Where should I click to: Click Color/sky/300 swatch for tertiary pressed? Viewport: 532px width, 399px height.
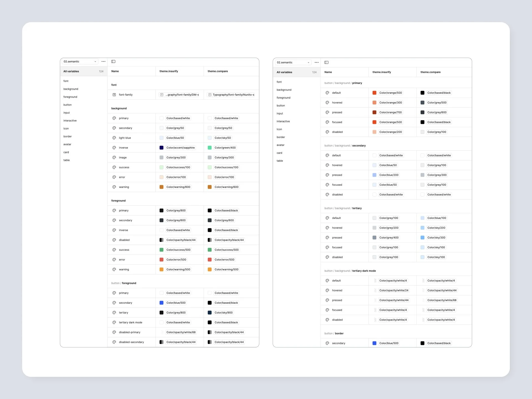pos(423,238)
